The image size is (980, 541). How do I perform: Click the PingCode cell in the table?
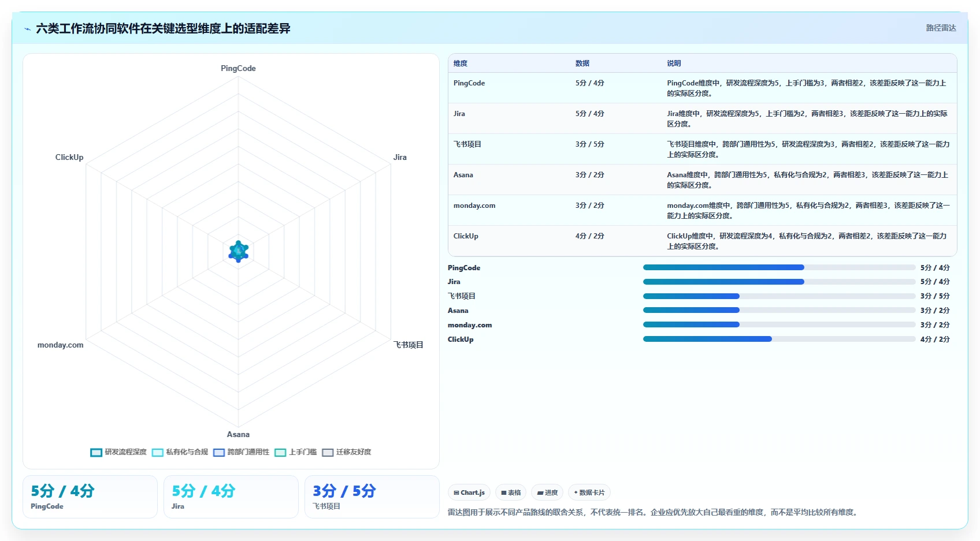coord(469,83)
